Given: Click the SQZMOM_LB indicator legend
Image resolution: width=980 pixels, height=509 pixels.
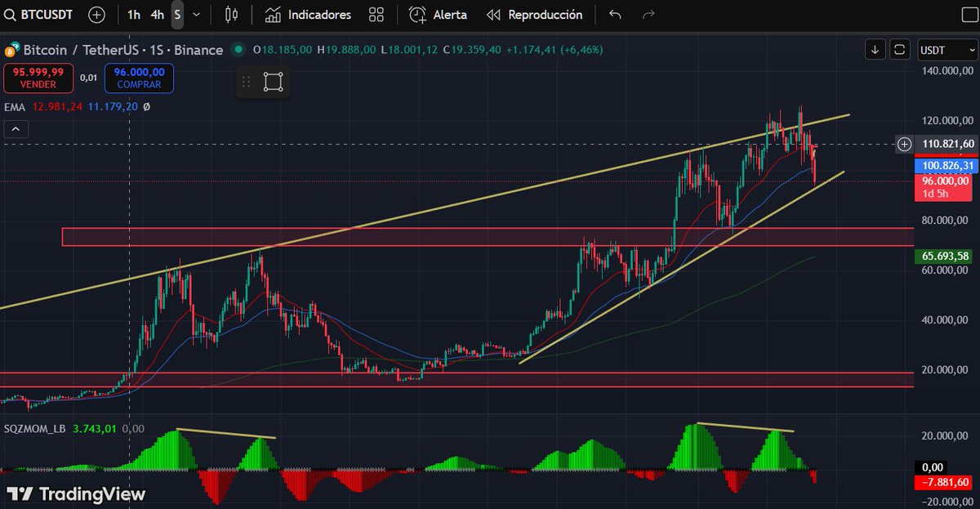Looking at the screenshot, I should point(35,428).
